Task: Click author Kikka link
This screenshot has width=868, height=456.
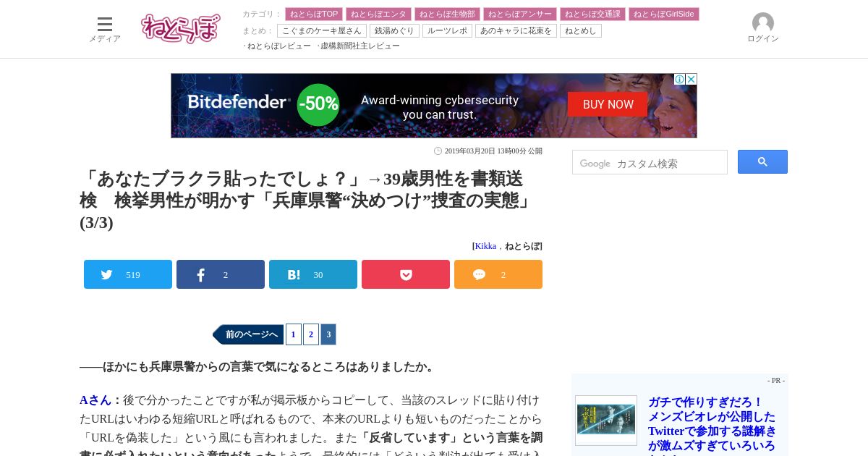Action: pyautogui.click(x=485, y=246)
